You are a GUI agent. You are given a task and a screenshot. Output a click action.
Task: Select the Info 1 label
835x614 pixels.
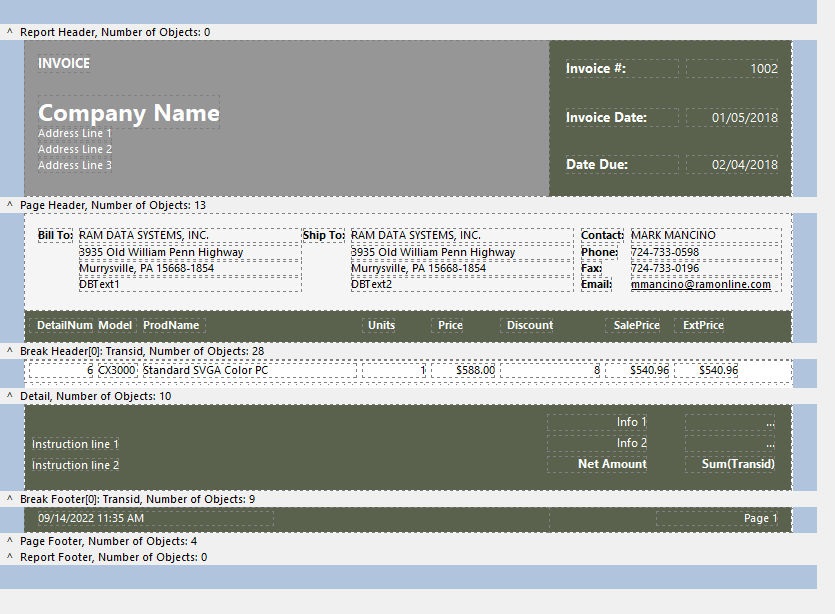[597, 422]
